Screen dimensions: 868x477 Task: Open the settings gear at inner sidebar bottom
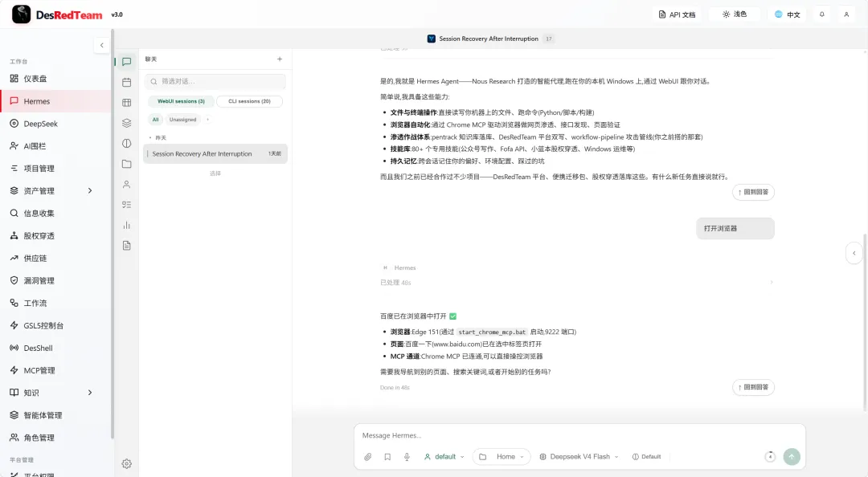(x=126, y=463)
